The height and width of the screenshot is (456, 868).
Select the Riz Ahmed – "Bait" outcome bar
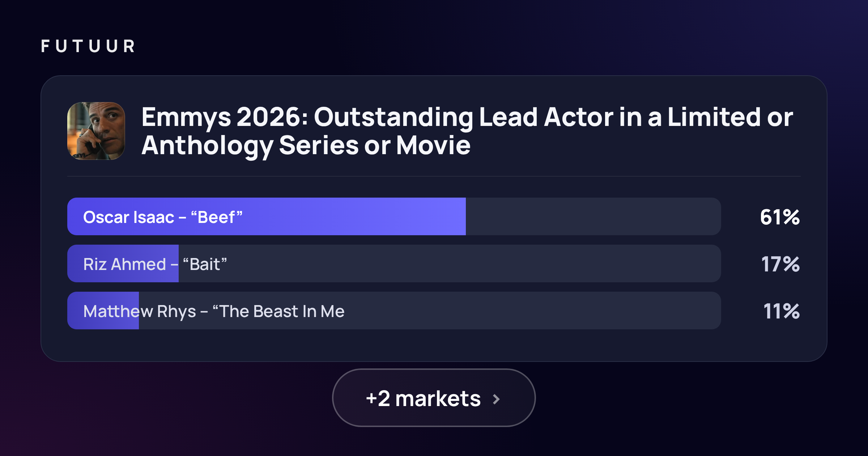point(394,263)
